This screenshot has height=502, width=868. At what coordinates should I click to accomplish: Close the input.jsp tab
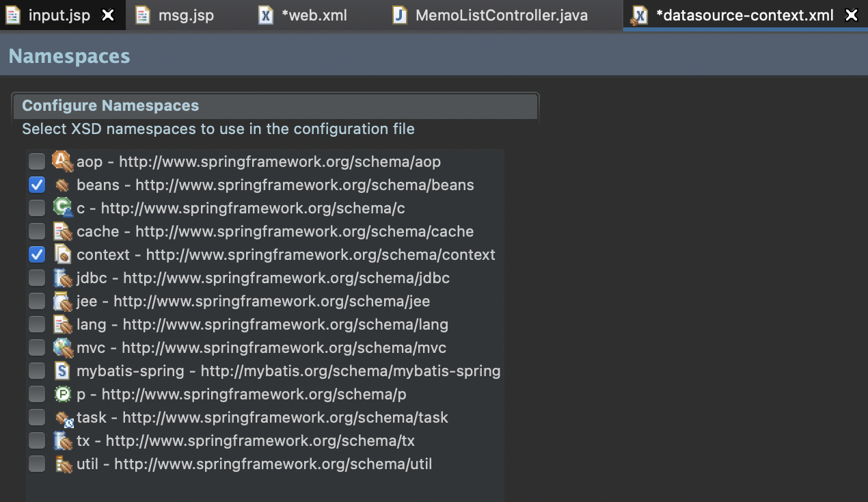pyautogui.click(x=108, y=15)
